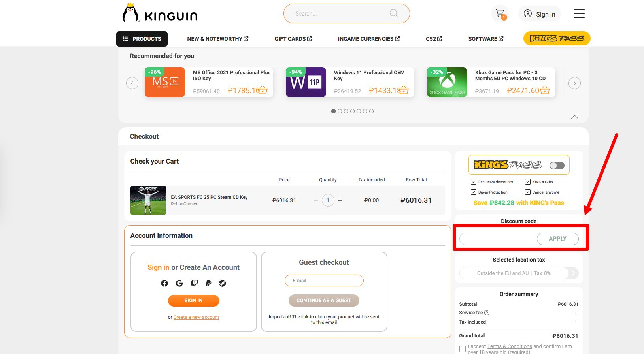The height and width of the screenshot is (354, 644).
Task: Collapse the Recommended for you section
Action: tap(575, 117)
